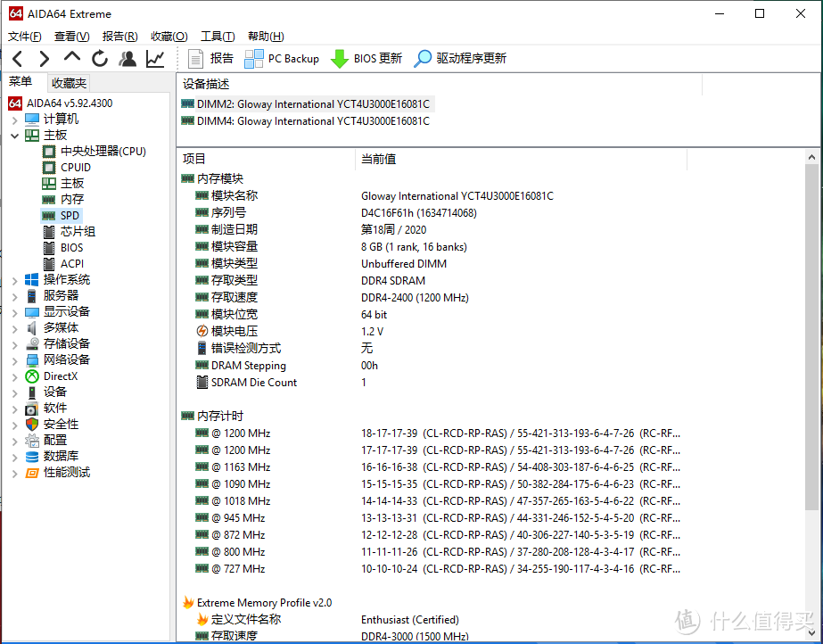823x644 pixels.
Task: Click the 安全性 shield icon
Action: click(x=32, y=424)
